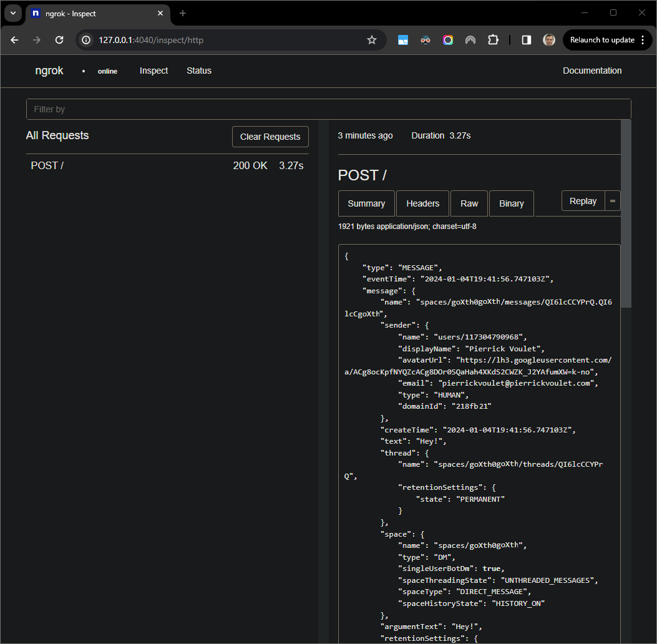657x644 pixels.
Task: Click the Clear Requests button
Action: click(x=270, y=136)
